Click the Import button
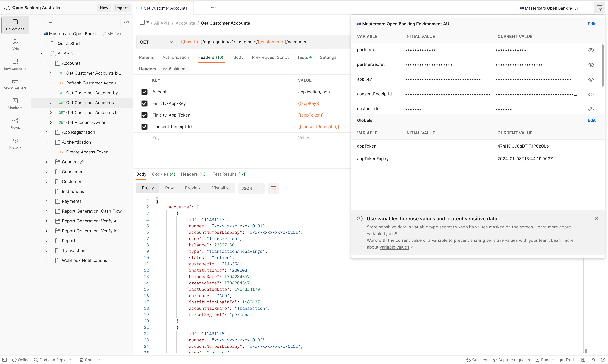608x364 pixels. coord(121,8)
